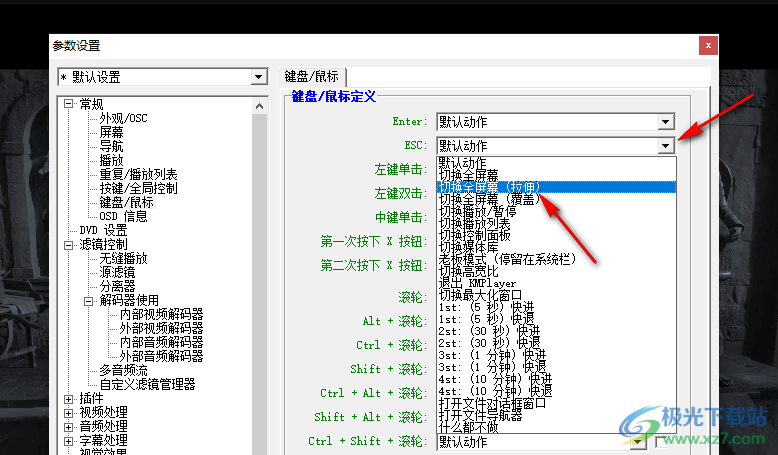The width and height of the screenshot is (778, 455).
Task: Open 外观/OSC settings in tree
Action: pyautogui.click(x=123, y=118)
